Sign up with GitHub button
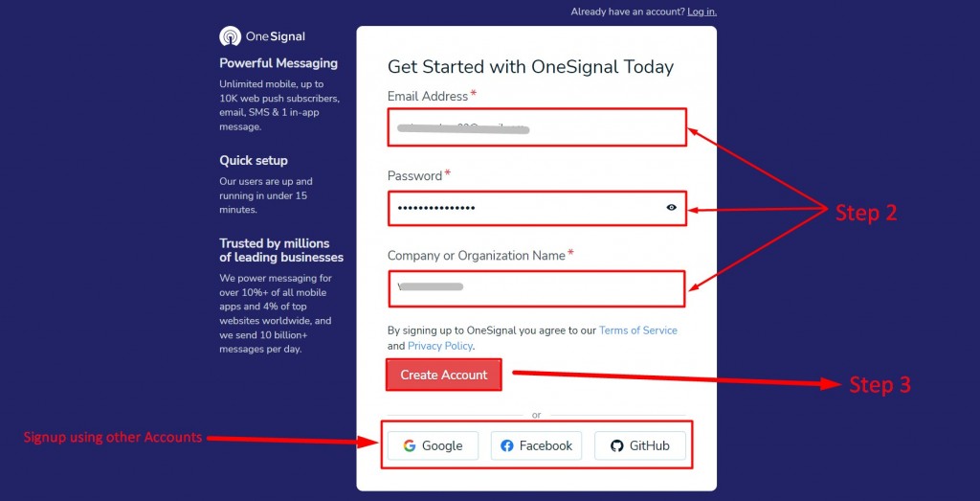Screen dimensions: 980x501 pos(640,446)
